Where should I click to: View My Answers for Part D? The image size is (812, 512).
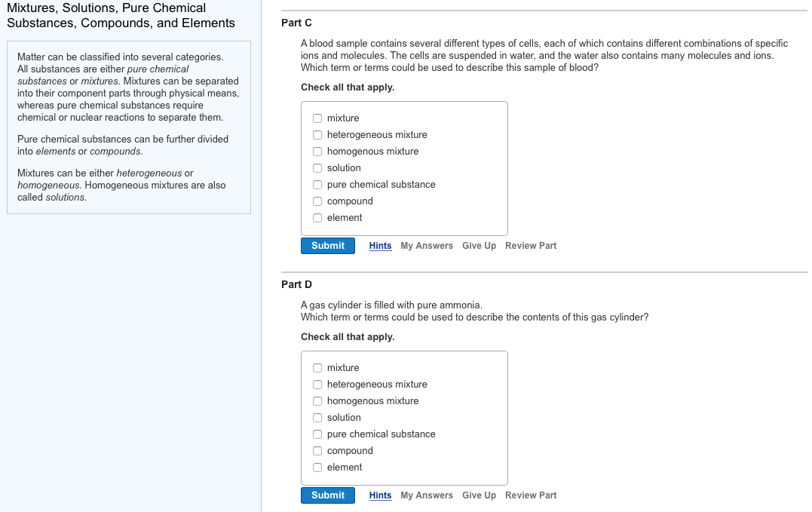(x=427, y=495)
